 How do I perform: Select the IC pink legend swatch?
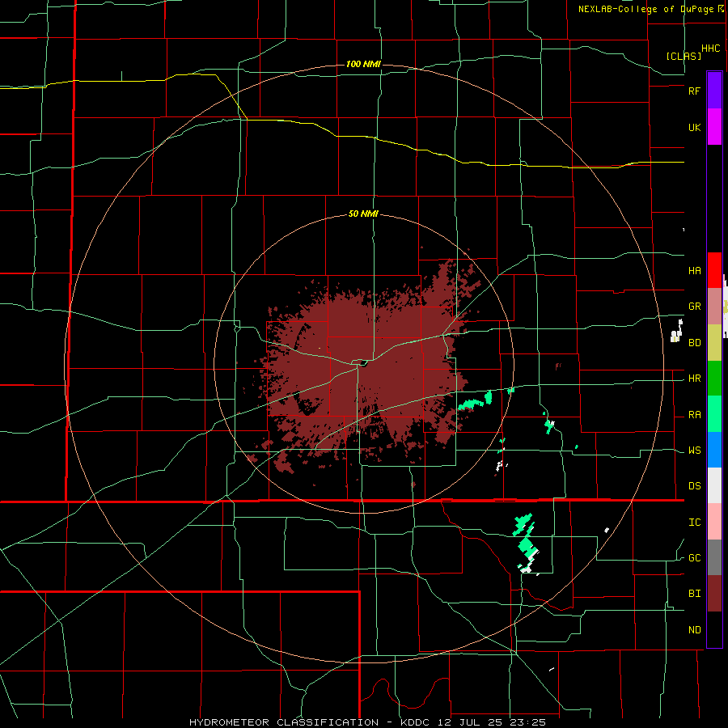[x=714, y=522]
